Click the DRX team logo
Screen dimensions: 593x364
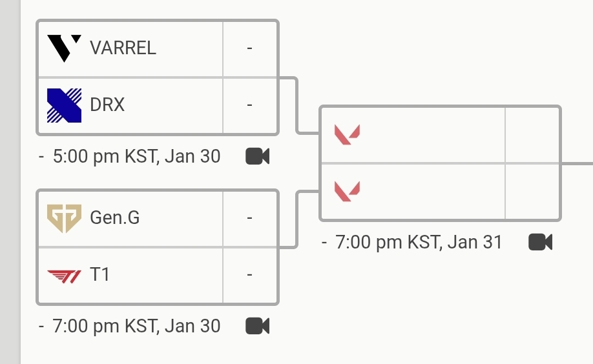pyautogui.click(x=64, y=105)
